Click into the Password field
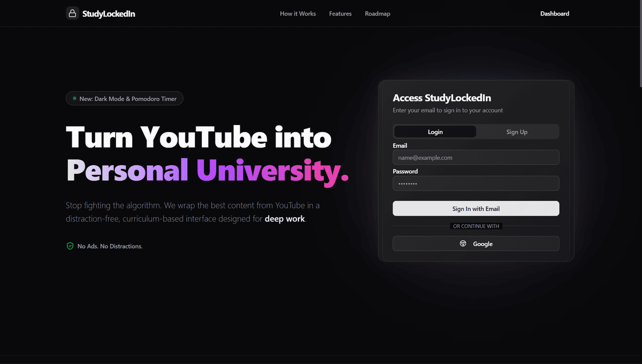The image size is (642, 364). pyautogui.click(x=476, y=183)
